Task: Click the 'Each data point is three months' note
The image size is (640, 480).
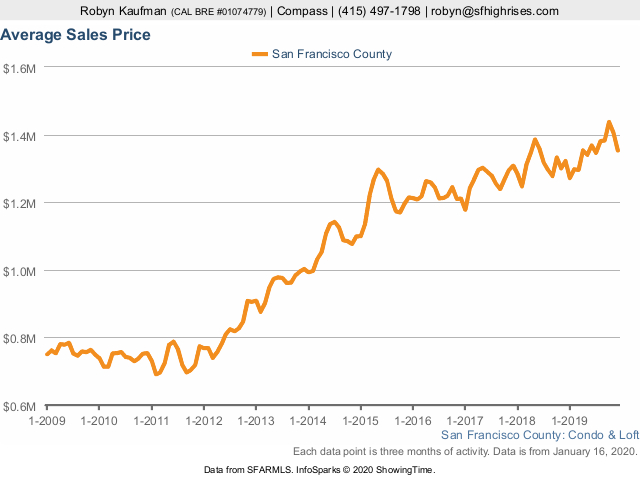Action: point(465,451)
